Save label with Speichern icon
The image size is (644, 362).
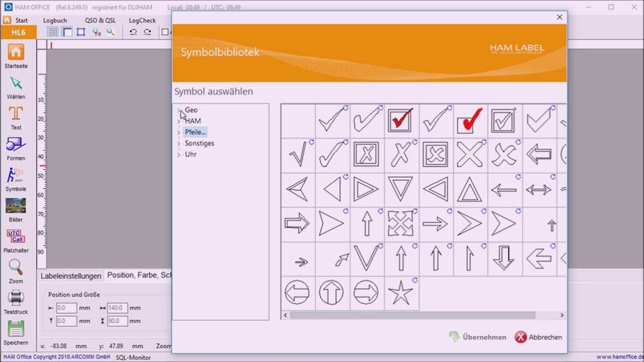click(x=16, y=329)
